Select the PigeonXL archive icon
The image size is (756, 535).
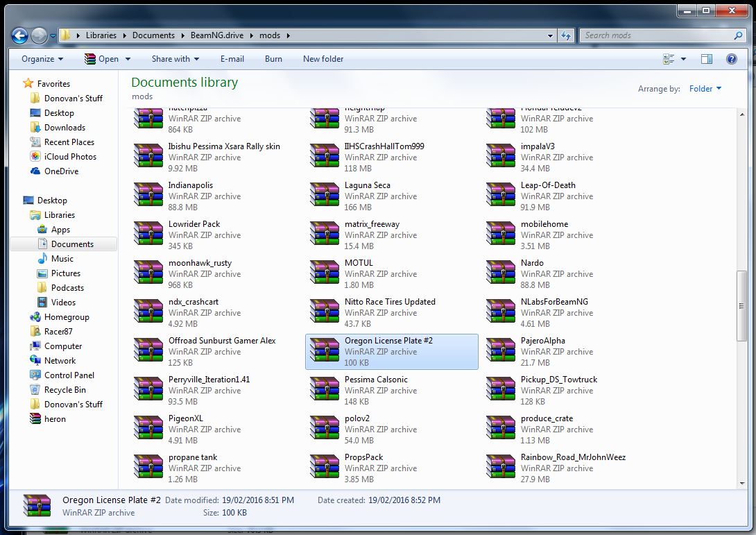pyautogui.click(x=148, y=427)
